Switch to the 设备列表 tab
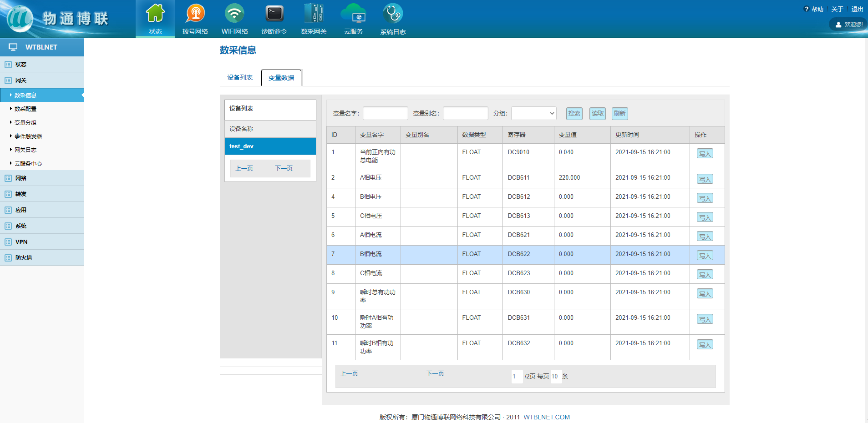 [x=240, y=78]
